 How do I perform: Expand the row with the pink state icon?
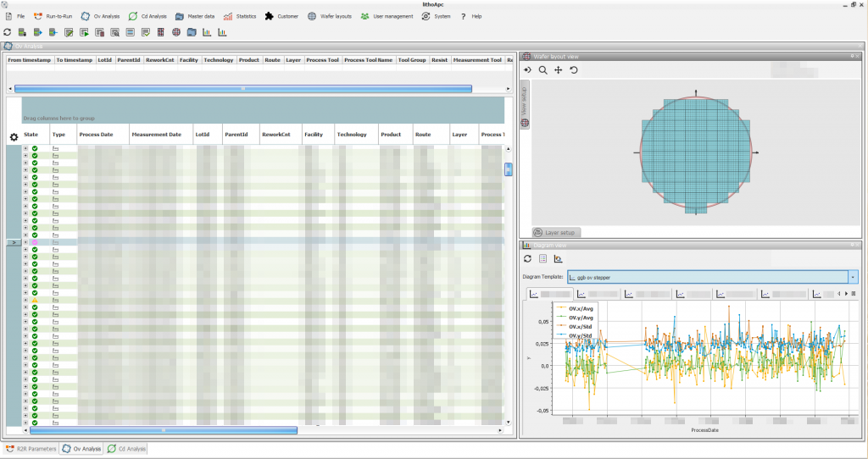(x=25, y=242)
